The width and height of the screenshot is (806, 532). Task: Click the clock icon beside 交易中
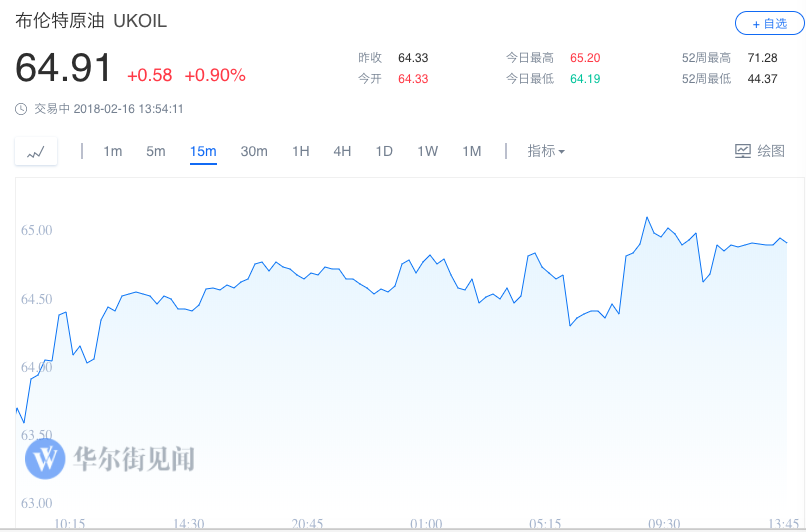21,109
